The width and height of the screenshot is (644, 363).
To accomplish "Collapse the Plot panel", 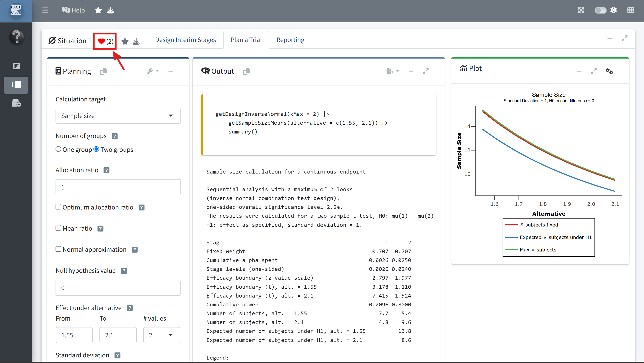I will [x=579, y=71].
